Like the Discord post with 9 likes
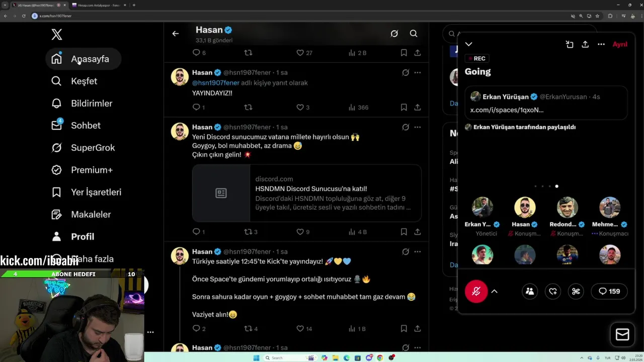Image resolution: width=644 pixels, height=362 pixels. 302,232
